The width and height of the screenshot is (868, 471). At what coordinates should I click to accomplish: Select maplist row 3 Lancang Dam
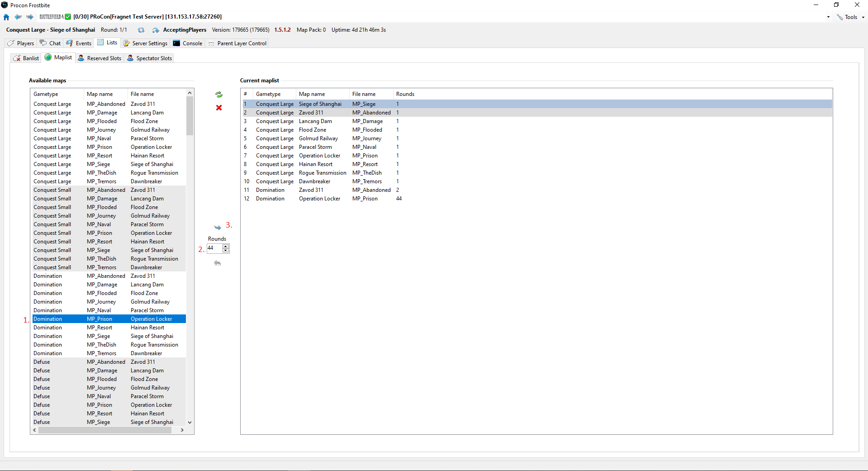click(x=537, y=121)
